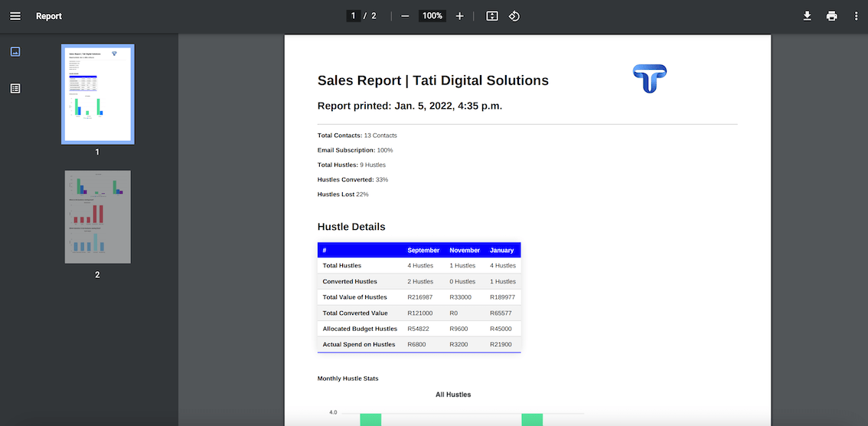The image size is (868, 426).
Task: Click the zoom out minus button
Action: 405,16
